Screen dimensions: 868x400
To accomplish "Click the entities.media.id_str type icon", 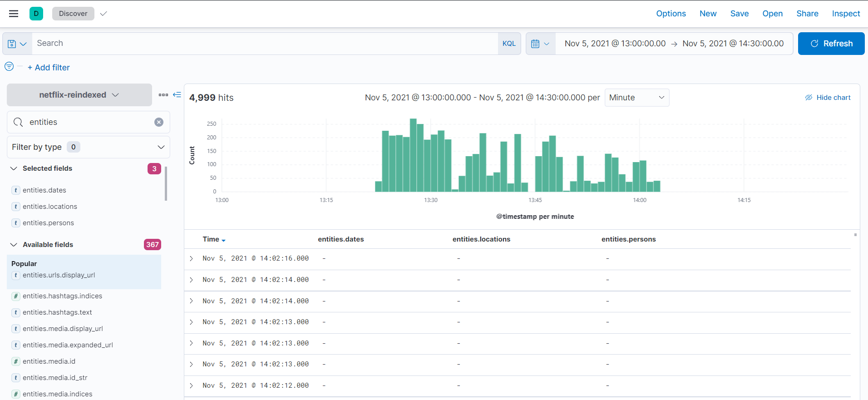I will (16, 378).
